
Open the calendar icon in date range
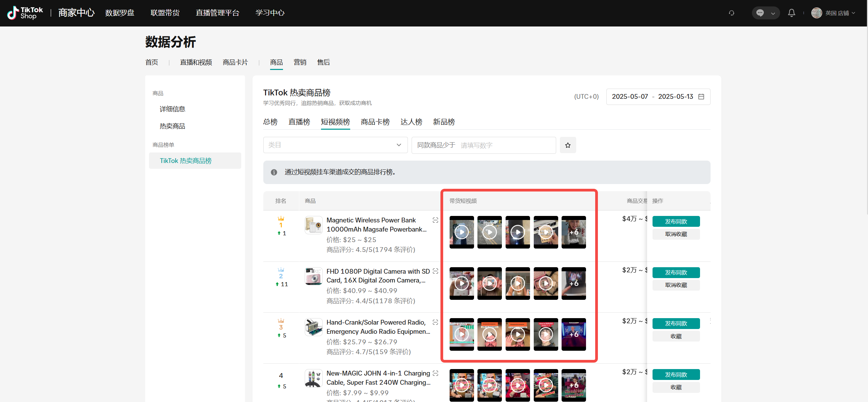(701, 97)
